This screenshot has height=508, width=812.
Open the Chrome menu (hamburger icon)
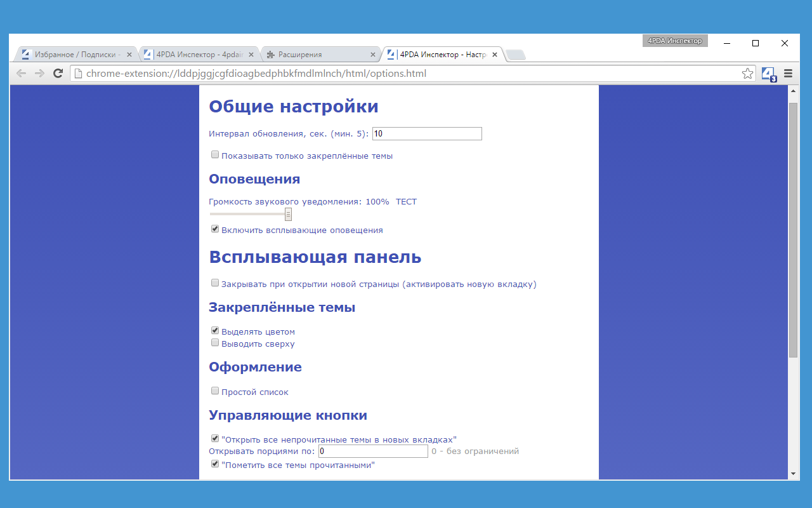[788, 73]
